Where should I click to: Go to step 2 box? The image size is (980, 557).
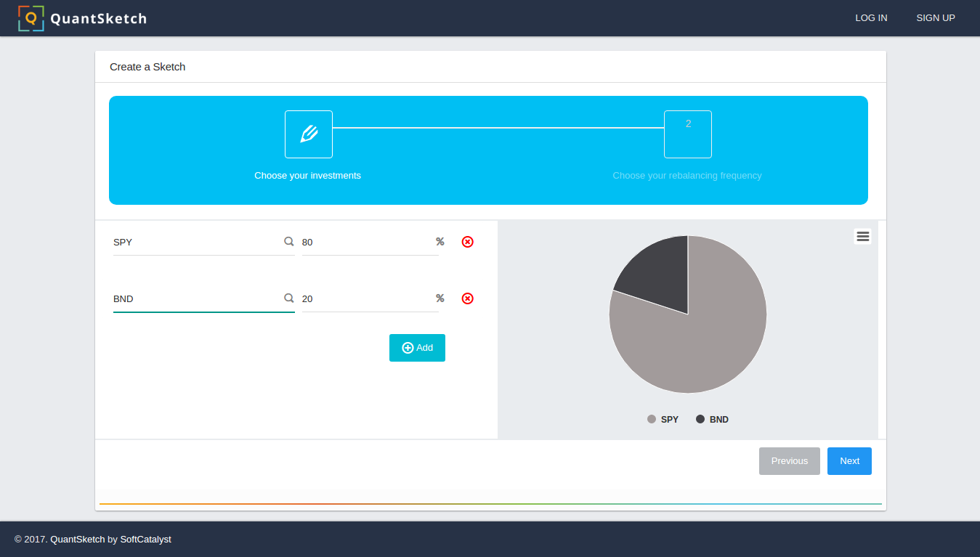pos(688,134)
